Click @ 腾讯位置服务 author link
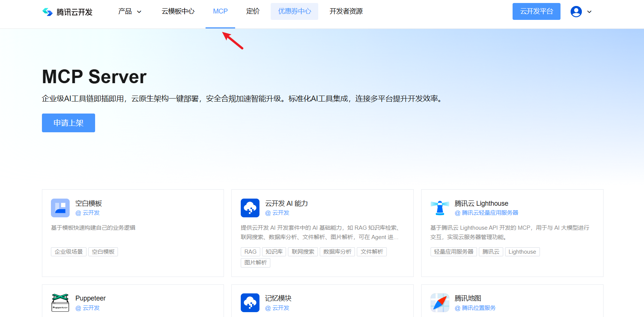Viewport: 644px width, 317px height. click(x=475, y=308)
